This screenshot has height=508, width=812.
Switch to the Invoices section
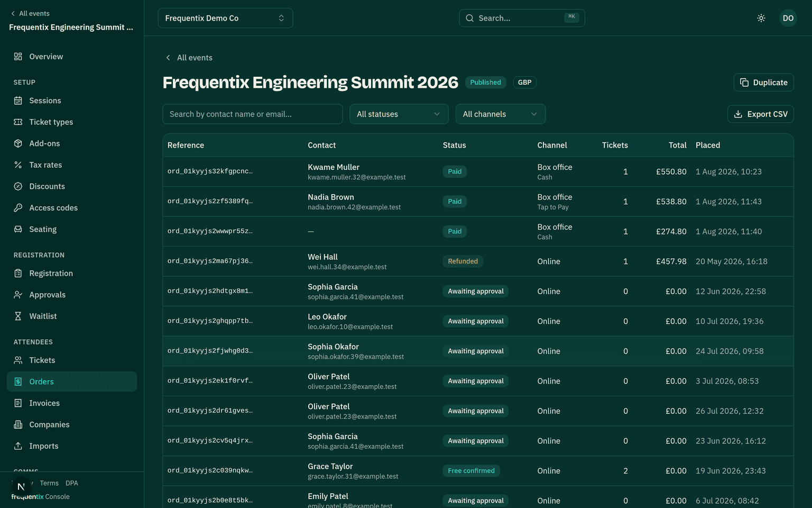click(72, 403)
